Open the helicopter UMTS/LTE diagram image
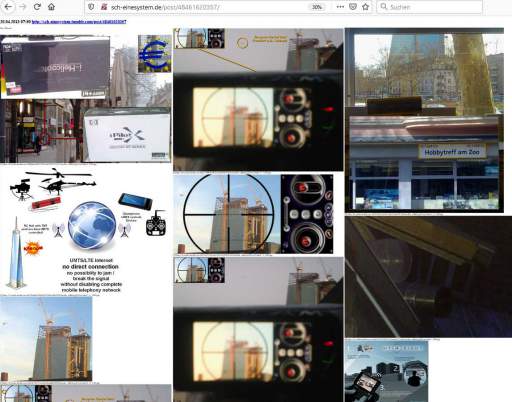Screen dimensions: 512x402 pyautogui.click(x=86, y=230)
